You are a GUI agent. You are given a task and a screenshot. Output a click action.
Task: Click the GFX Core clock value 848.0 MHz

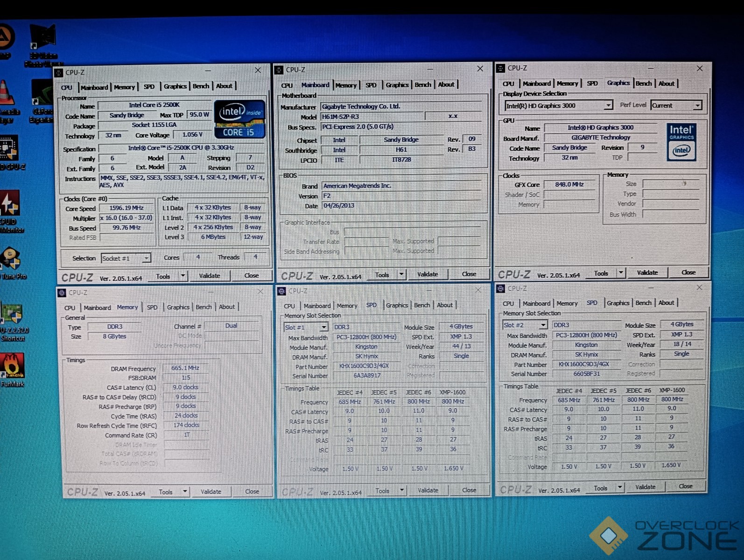coord(569,184)
